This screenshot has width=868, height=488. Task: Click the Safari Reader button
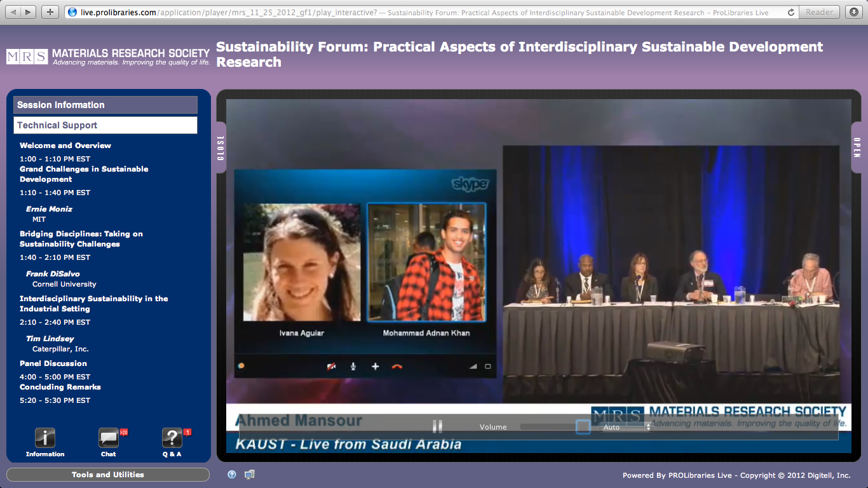point(819,12)
